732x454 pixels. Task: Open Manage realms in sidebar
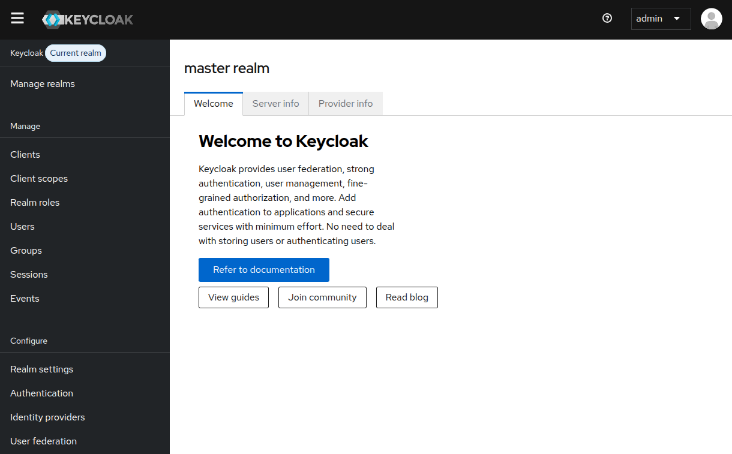[42, 84]
